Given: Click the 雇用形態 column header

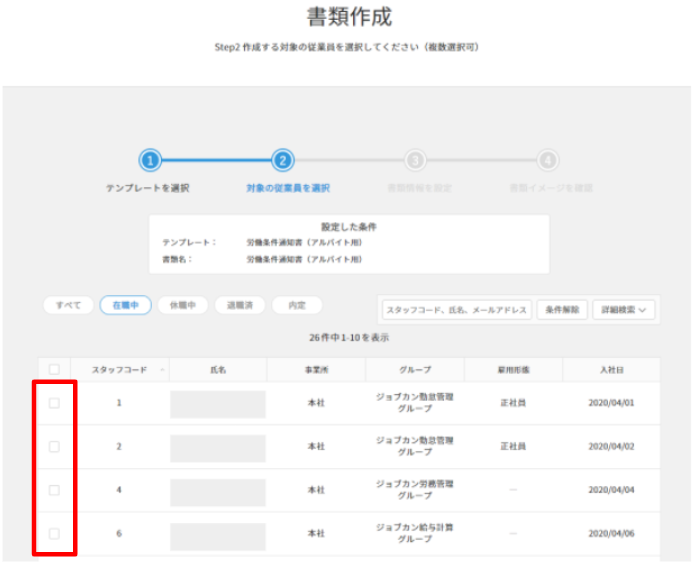Looking at the screenshot, I should pos(514,369).
